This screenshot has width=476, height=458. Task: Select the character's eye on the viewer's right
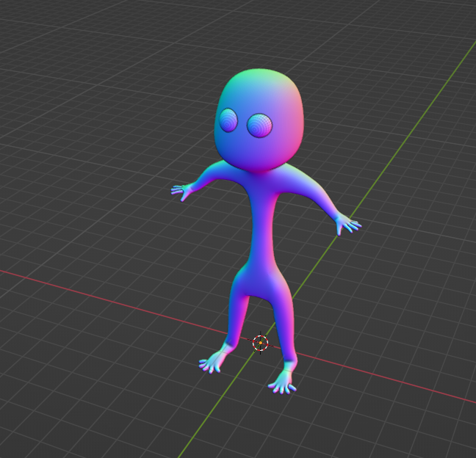(x=259, y=126)
